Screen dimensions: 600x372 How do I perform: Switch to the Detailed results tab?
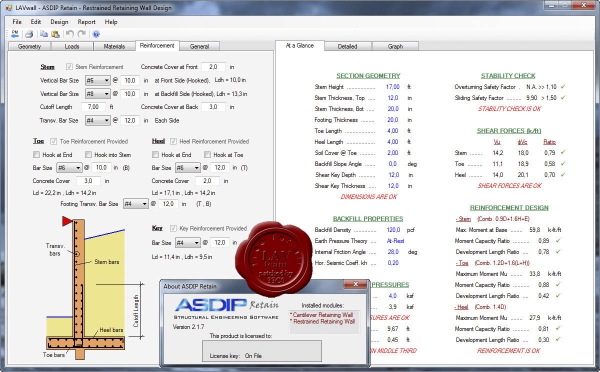click(x=347, y=46)
